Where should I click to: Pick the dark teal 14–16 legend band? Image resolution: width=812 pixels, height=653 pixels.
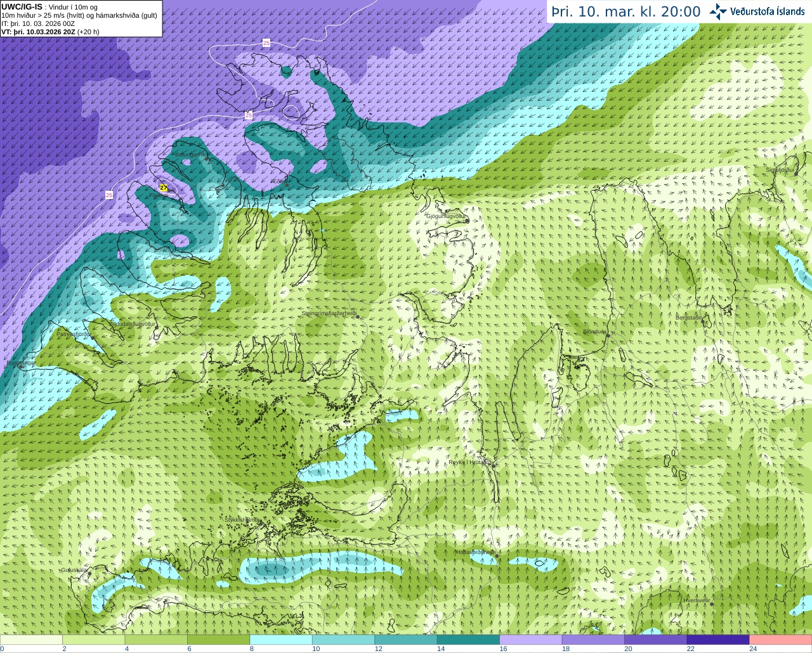[x=469, y=640]
